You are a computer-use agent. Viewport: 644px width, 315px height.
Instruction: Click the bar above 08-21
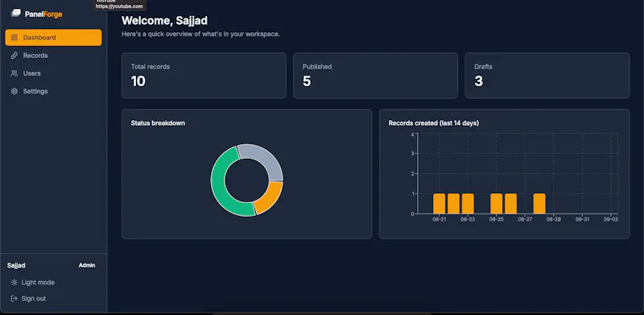click(439, 204)
